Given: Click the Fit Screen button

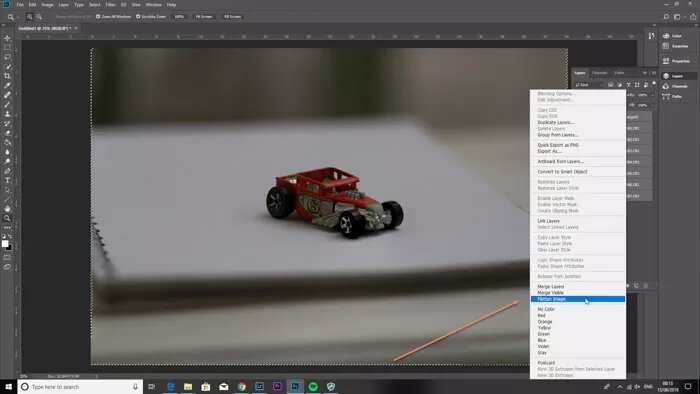Looking at the screenshot, I should click(x=204, y=17).
